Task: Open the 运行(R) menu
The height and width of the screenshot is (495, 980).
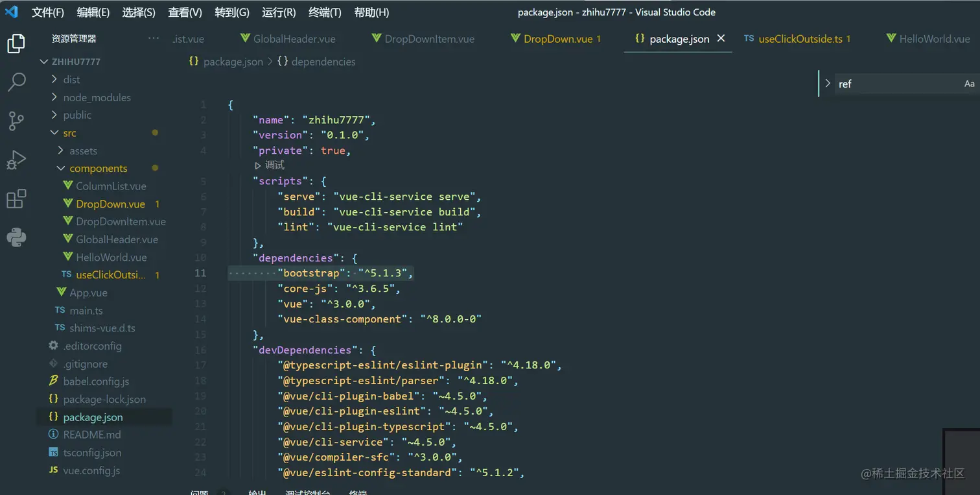Action: tap(279, 12)
